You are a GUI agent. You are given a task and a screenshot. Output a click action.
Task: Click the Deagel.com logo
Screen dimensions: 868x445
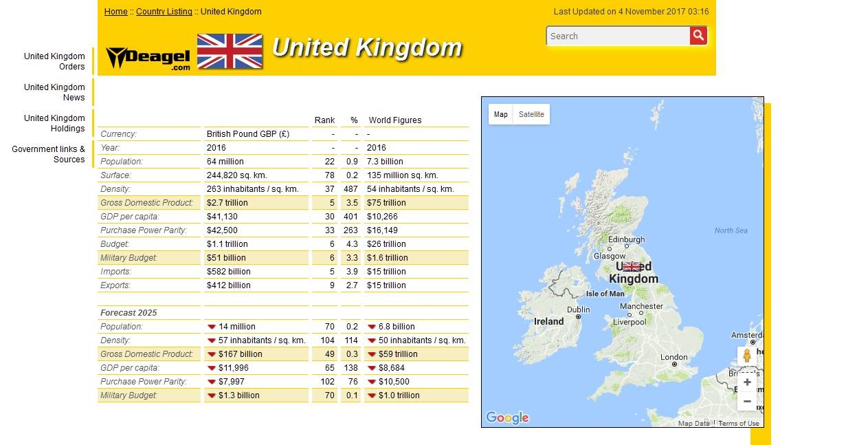pyautogui.click(x=148, y=58)
